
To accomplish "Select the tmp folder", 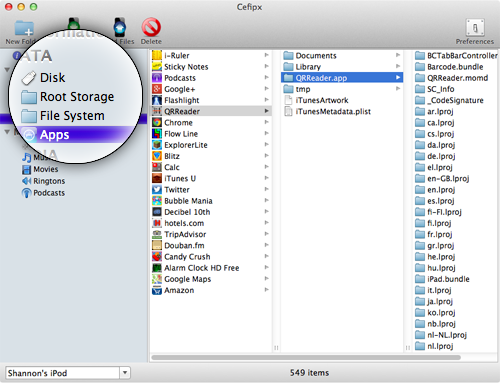I will pos(297,89).
